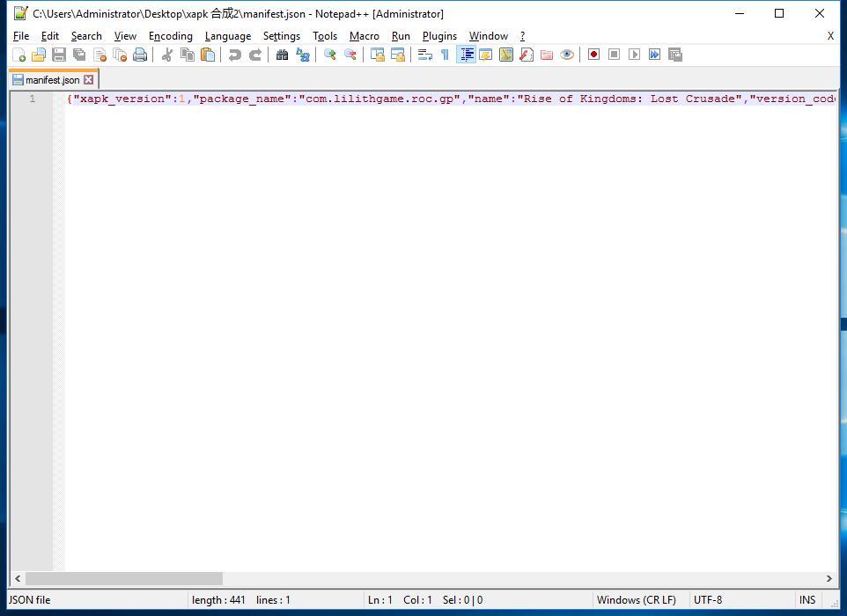847x616 pixels.
Task: Create a new document with New icon
Action: coord(18,55)
